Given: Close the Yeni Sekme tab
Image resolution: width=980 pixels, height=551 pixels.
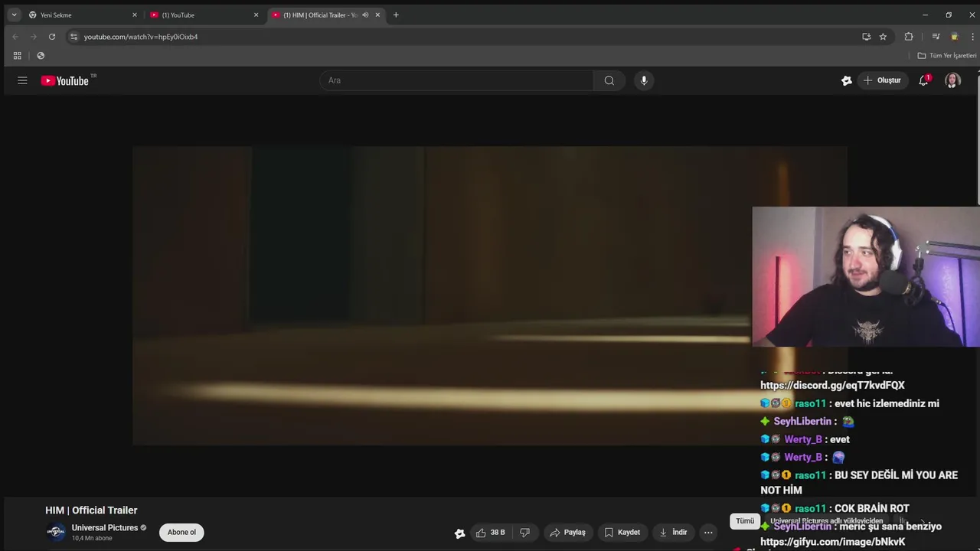Looking at the screenshot, I should 135,15.
